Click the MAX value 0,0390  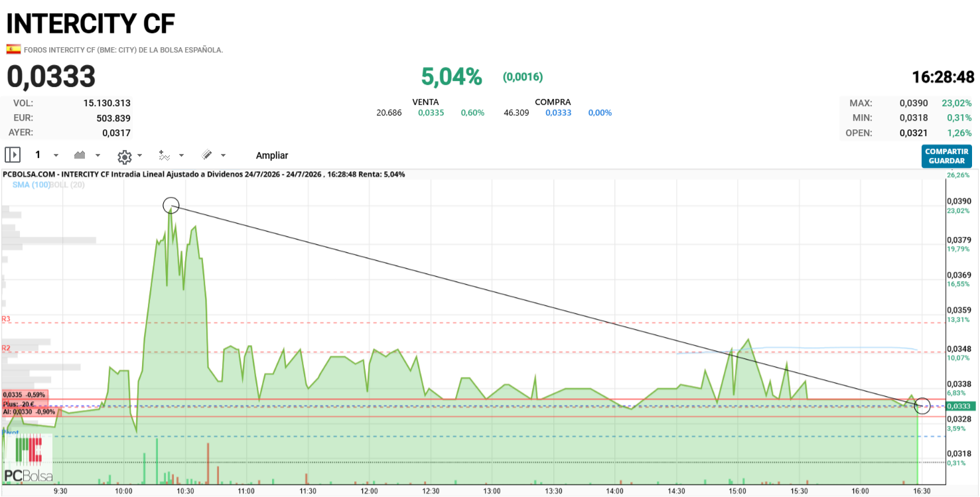pyautogui.click(x=914, y=103)
